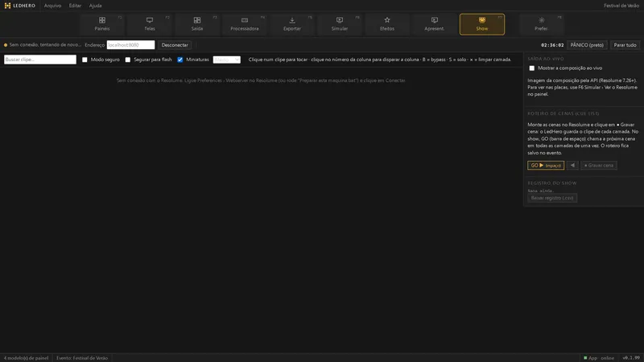Open the Arquivo menu

52,6
